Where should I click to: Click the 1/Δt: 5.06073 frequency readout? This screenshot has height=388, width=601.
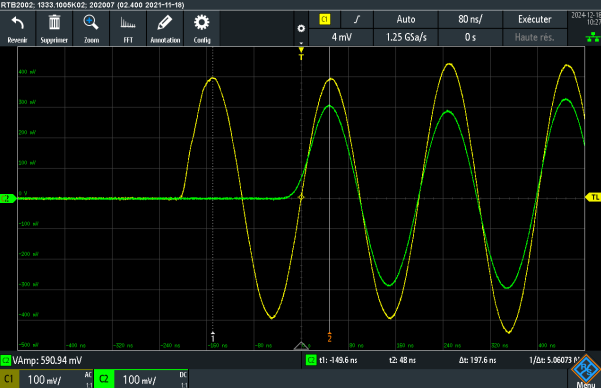click(x=554, y=360)
